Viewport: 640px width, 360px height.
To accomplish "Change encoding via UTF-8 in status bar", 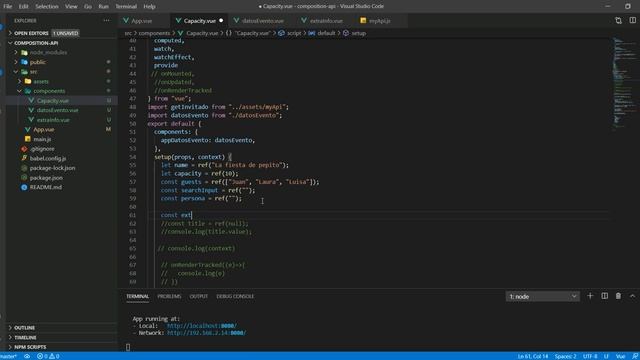I will pos(590,356).
